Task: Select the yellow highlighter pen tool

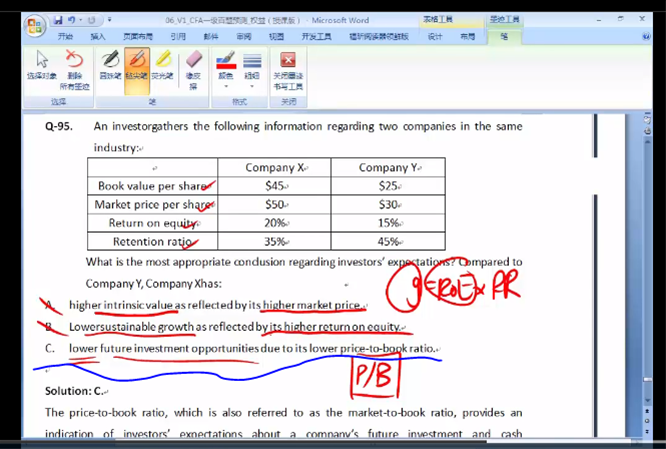Action: click(161, 67)
